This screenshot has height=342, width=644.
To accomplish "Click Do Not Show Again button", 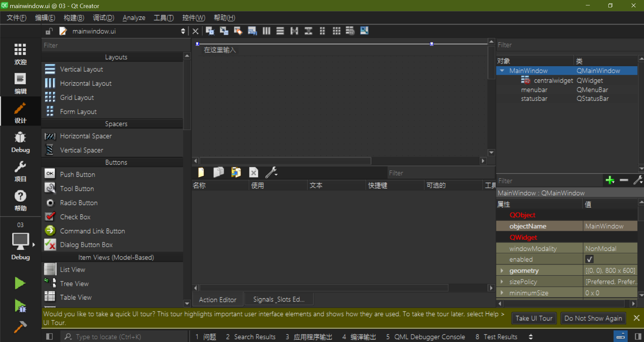I will point(593,318).
